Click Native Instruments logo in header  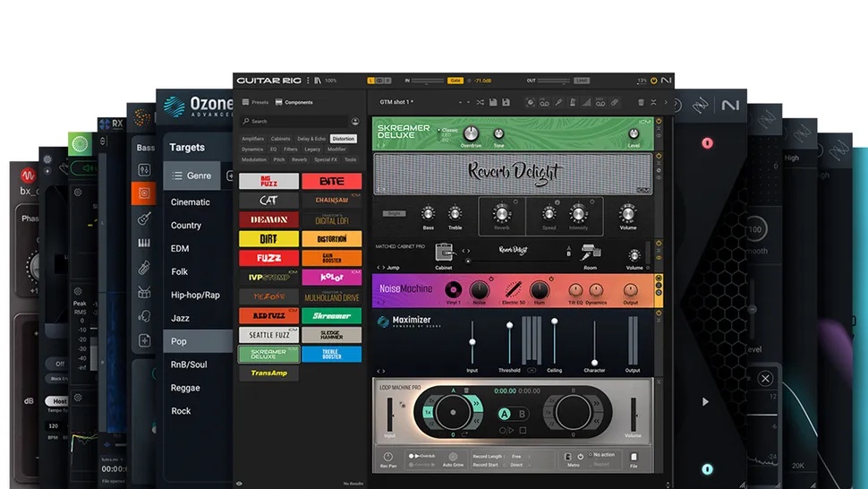coord(666,81)
